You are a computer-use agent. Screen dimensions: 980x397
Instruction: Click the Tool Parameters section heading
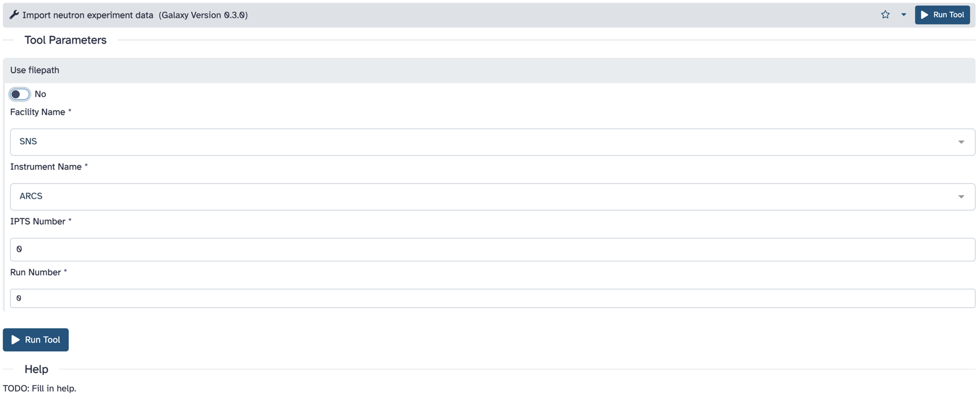[x=65, y=40]
